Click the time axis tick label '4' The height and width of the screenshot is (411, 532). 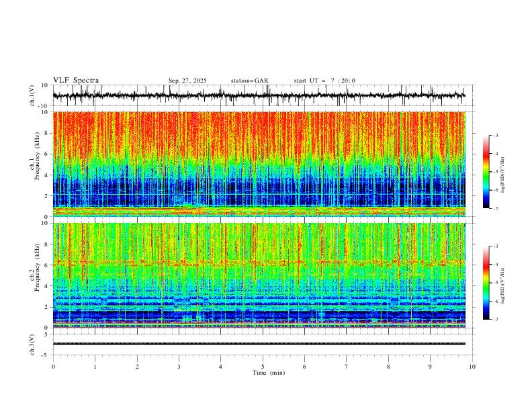click(x=220, y=367)
